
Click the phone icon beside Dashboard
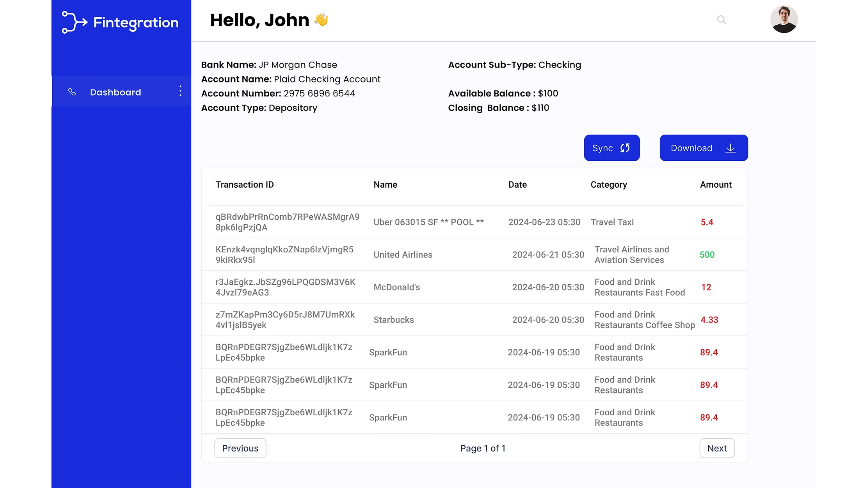pos(72,92)
